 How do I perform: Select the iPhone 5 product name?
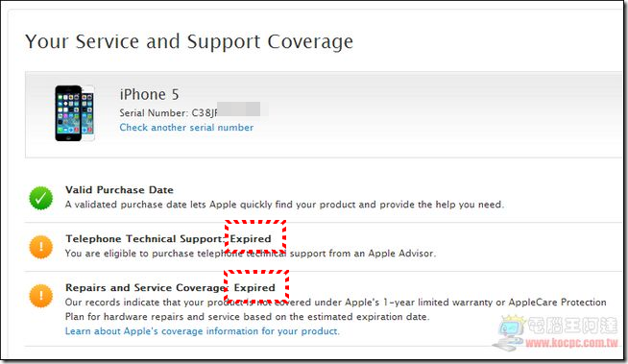pyautogui.click(x=149, y=94)
